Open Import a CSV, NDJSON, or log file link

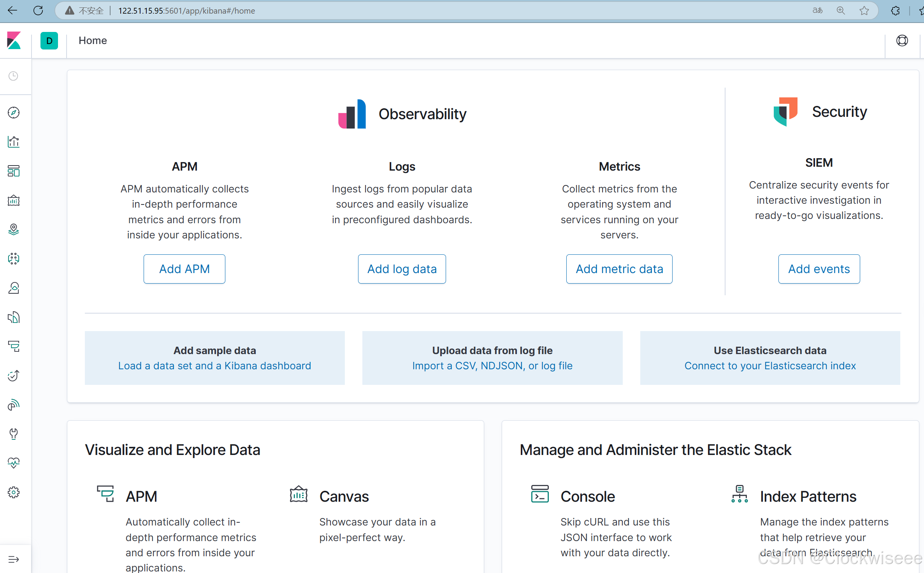coord(492,366)
